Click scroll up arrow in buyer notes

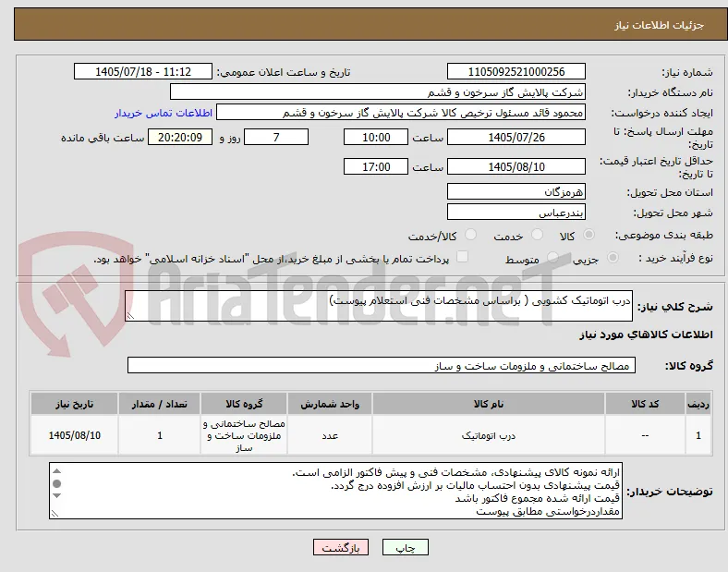click(56, 471)
